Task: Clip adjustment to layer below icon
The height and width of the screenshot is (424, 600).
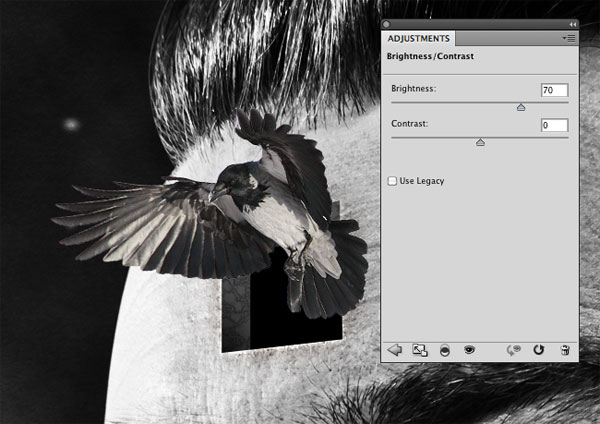Action: click(445, 350)
